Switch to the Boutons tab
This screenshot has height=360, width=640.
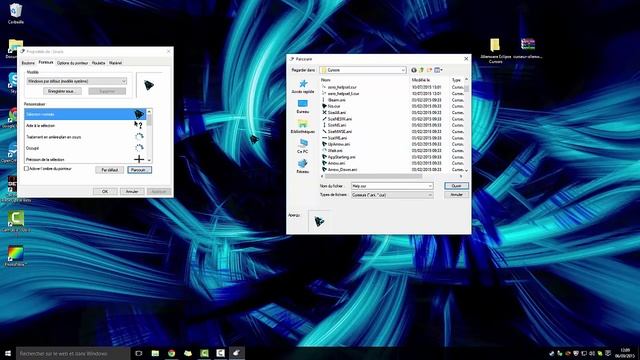(x=28, y=63)
